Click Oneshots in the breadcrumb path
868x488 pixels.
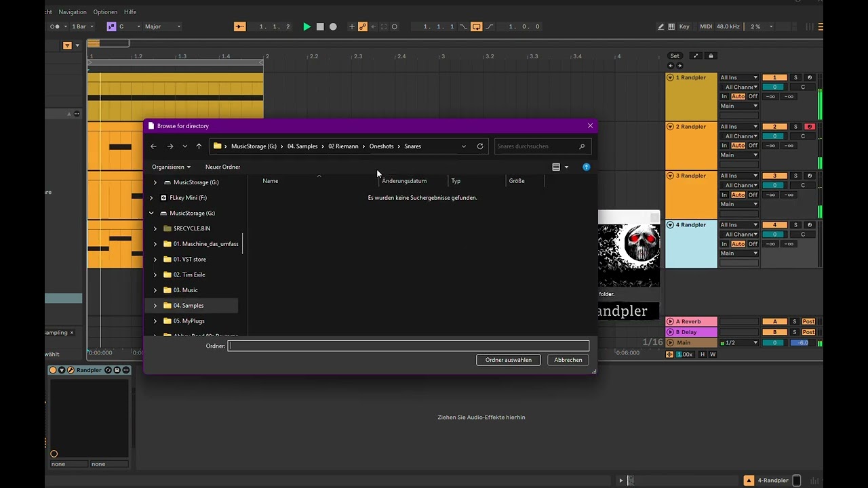[381, 146]
